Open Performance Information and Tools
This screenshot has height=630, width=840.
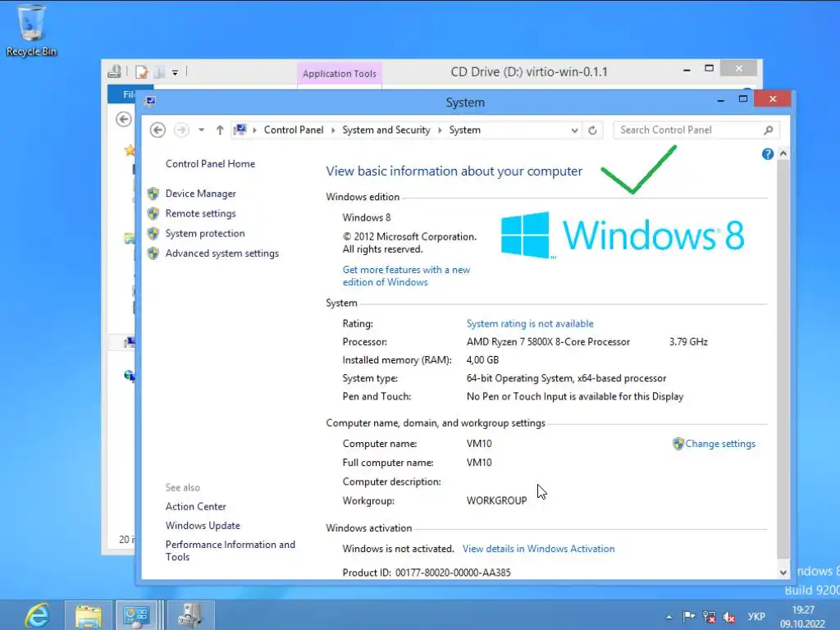coord(231,550)
